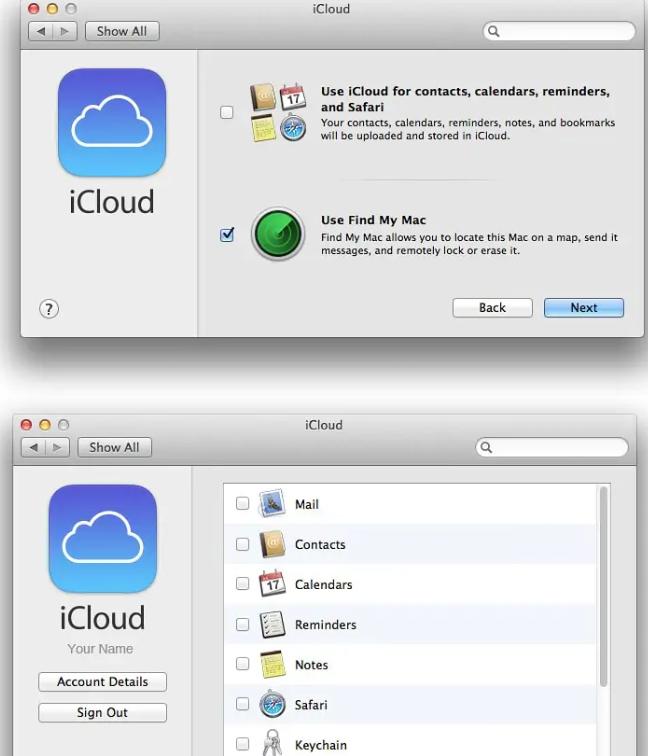
Task: Enable the Notes checkbox
Action: (x=243, y=664)
